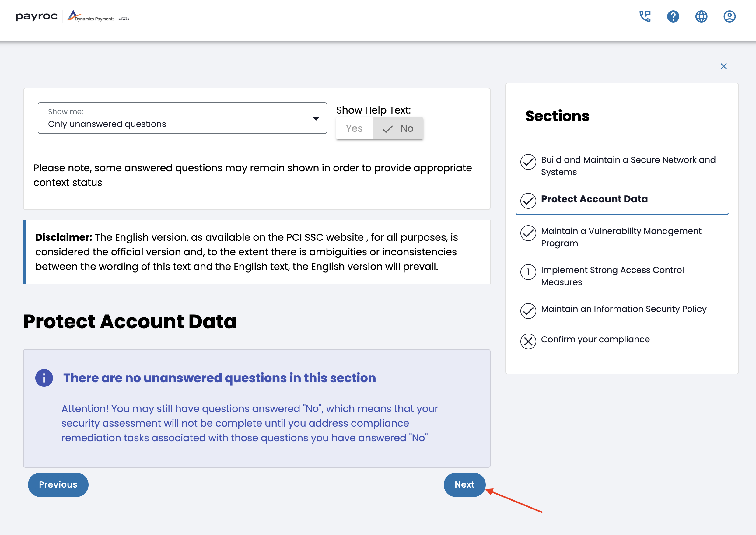Open Maintain an Information Security Policy section
756x535 pixels.
click(623, 309)
